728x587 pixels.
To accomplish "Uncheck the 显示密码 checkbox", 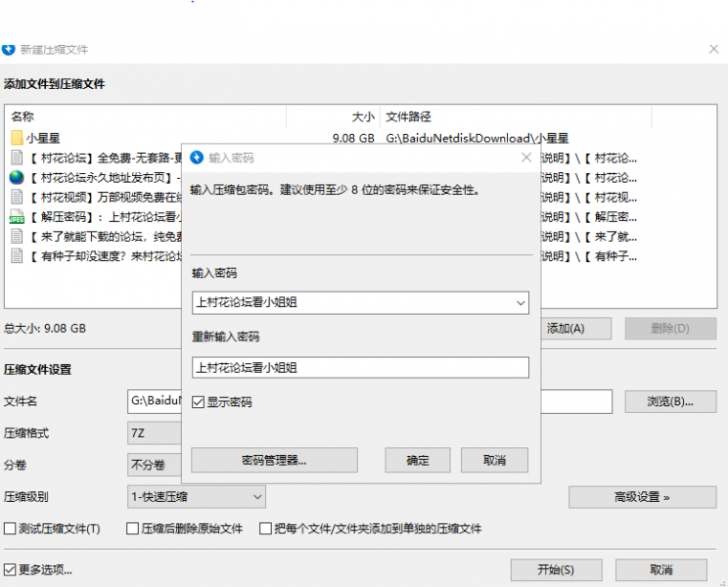I will tap(199, 402).
